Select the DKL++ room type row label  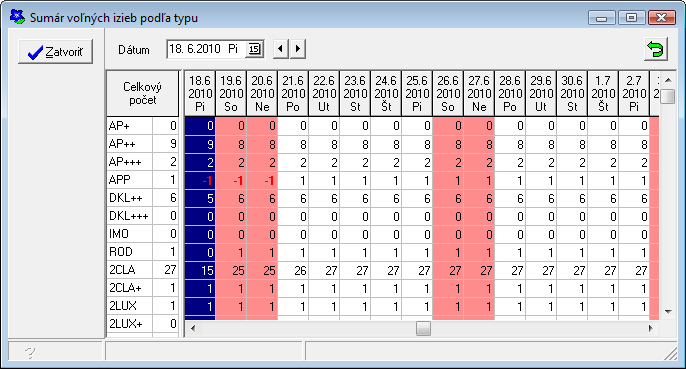click(130, 198)
